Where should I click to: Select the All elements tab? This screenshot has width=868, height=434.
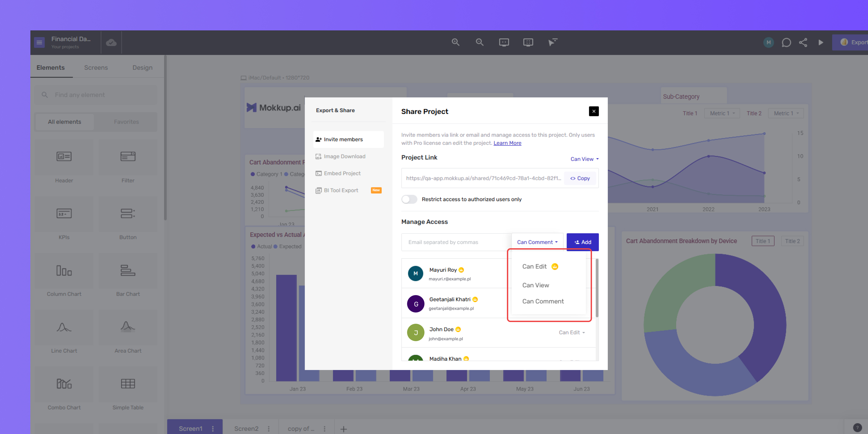click(x=64, y=122)
